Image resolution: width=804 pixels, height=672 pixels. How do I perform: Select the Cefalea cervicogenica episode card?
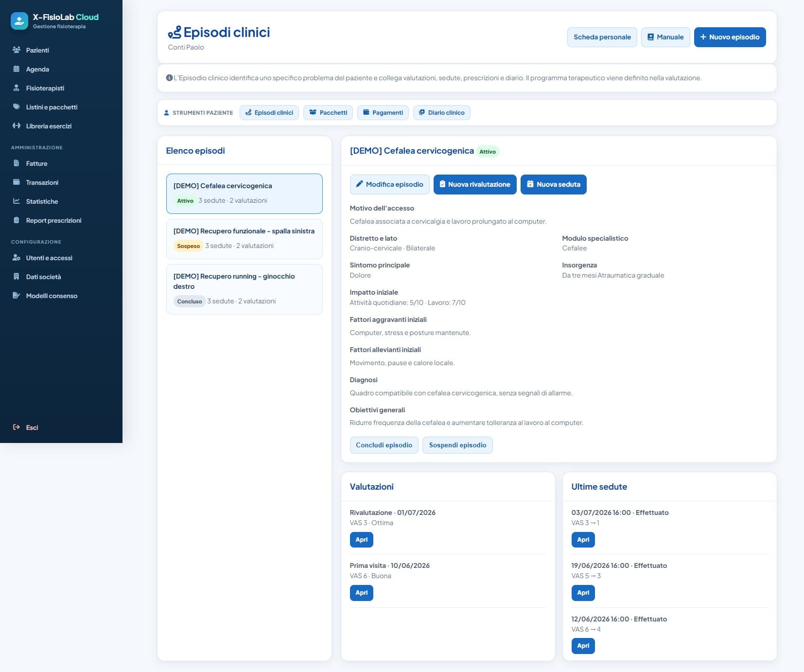click(x=245, y=194)
